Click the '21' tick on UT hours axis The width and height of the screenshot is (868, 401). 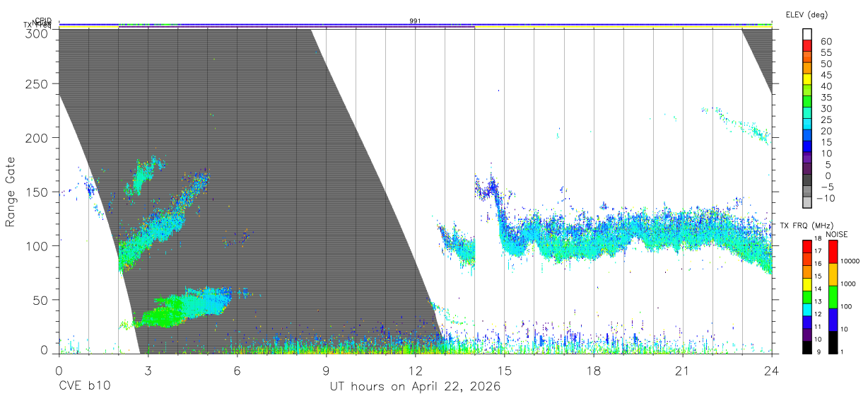point(683,371)
